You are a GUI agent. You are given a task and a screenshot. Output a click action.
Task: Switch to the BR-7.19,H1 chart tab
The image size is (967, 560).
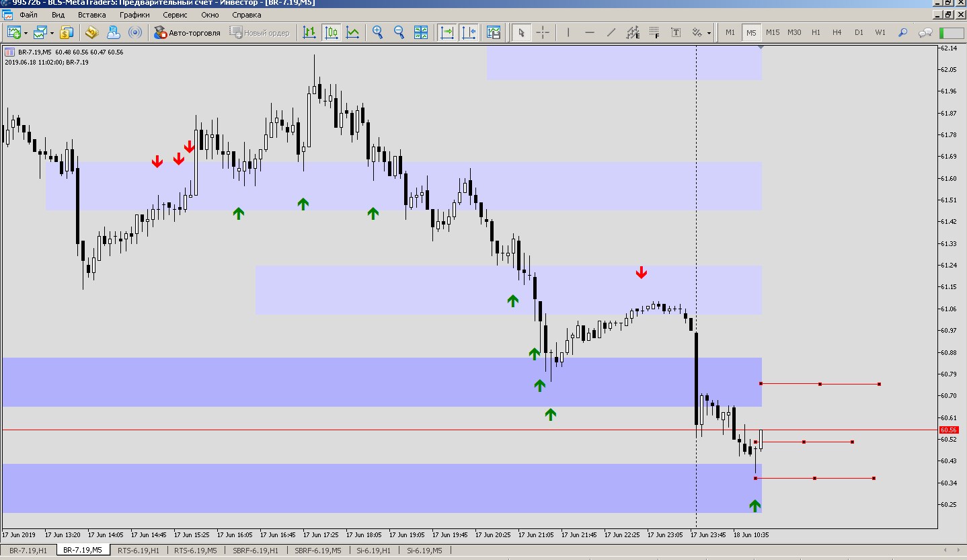28,551
